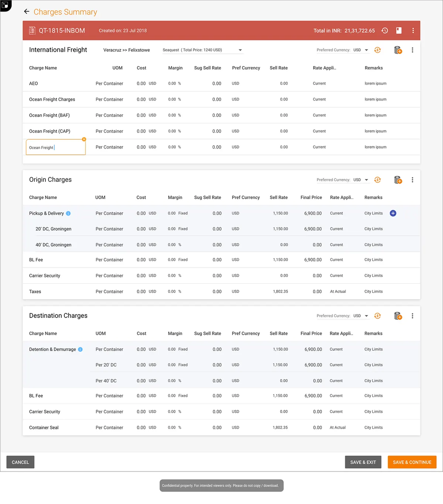443x504 pixels.
Task: Click the white bookmark icon in the red header
Action: point(399,31)
